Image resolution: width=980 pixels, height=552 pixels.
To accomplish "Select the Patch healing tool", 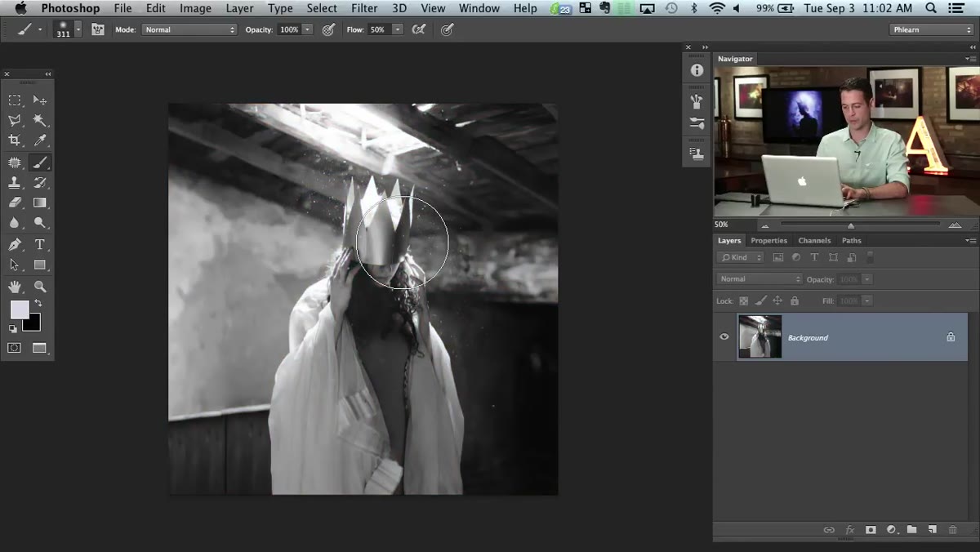I will coord(15,162).
